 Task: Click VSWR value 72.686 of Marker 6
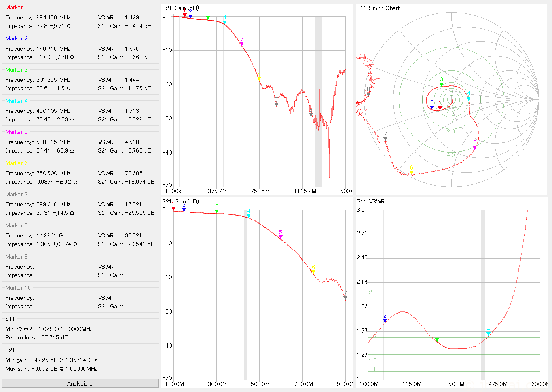point(133,173)
